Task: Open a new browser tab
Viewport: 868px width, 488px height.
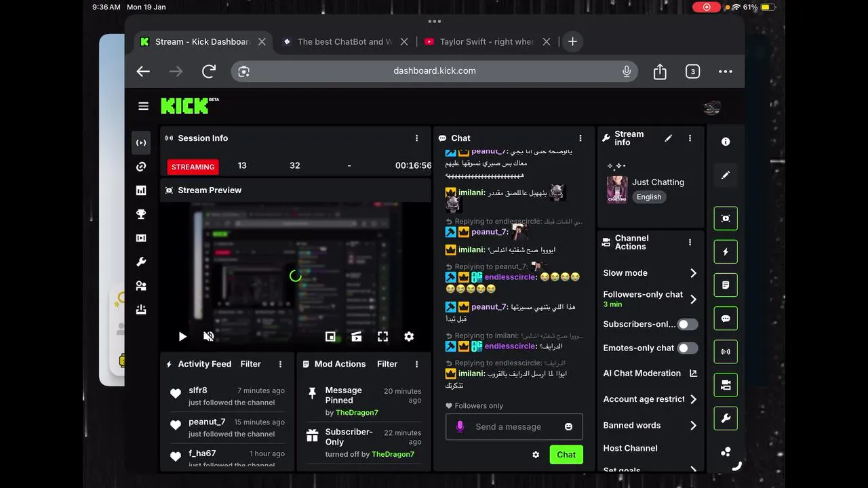Action: coord(572,41)
